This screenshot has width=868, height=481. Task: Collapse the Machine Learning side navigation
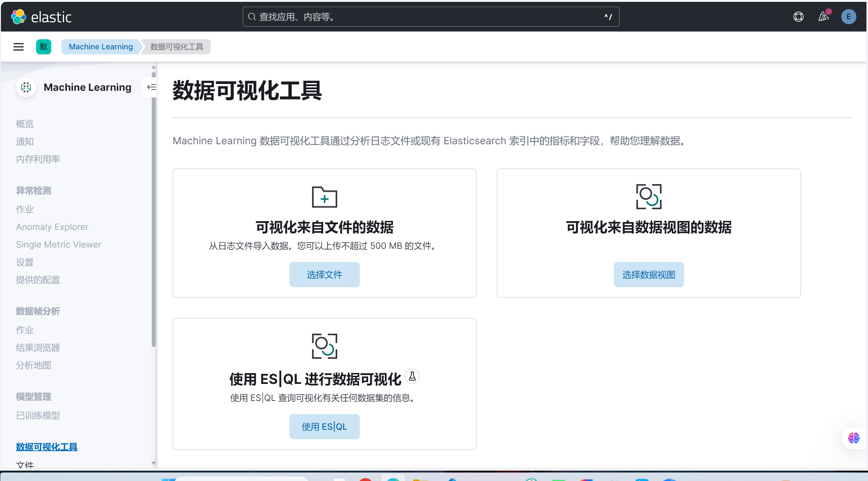coord(151,87)
